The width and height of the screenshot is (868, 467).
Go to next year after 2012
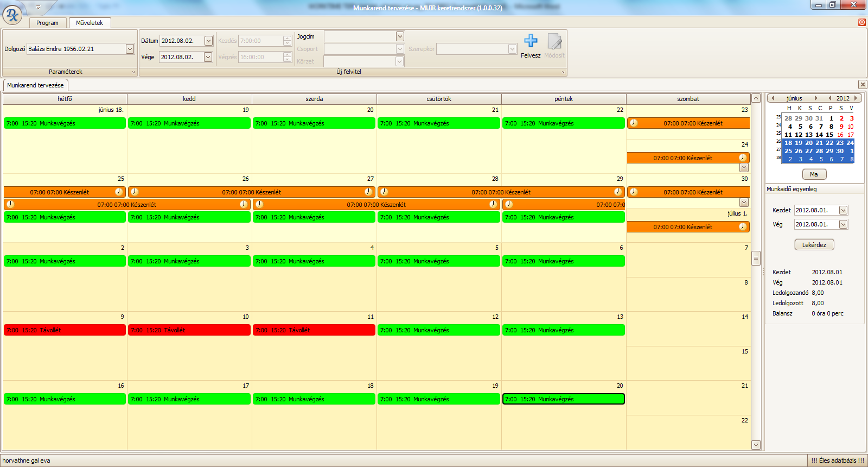856,98
